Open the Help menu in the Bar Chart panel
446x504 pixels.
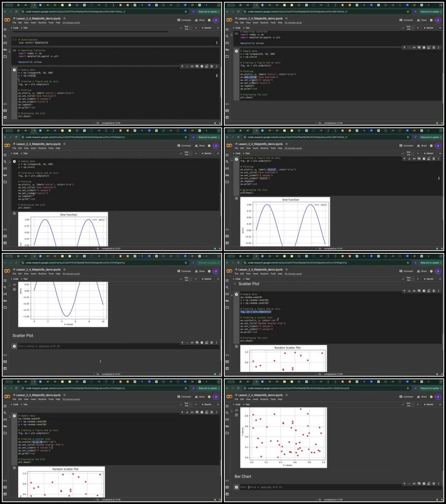pos(280,399)
